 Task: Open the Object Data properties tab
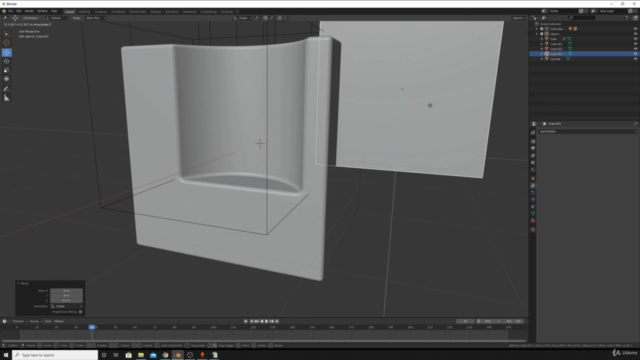click(x=533, y=213)
